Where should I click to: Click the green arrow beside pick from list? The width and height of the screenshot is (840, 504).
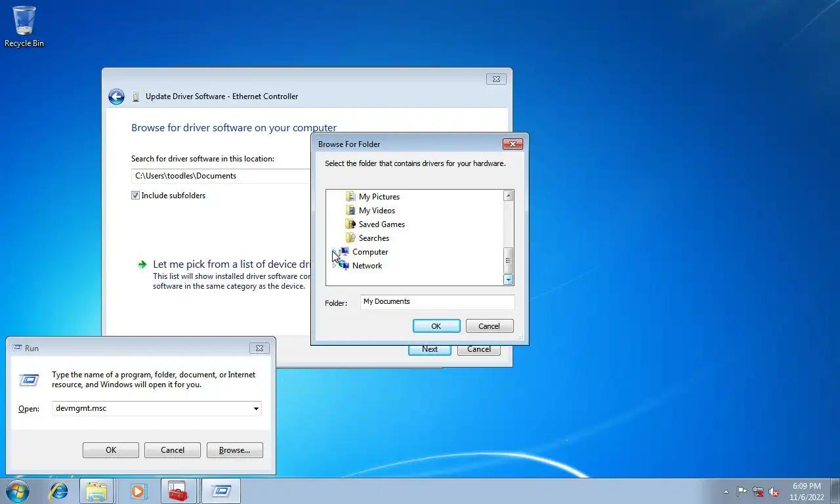pyautogui.click(x=142, y=264)
